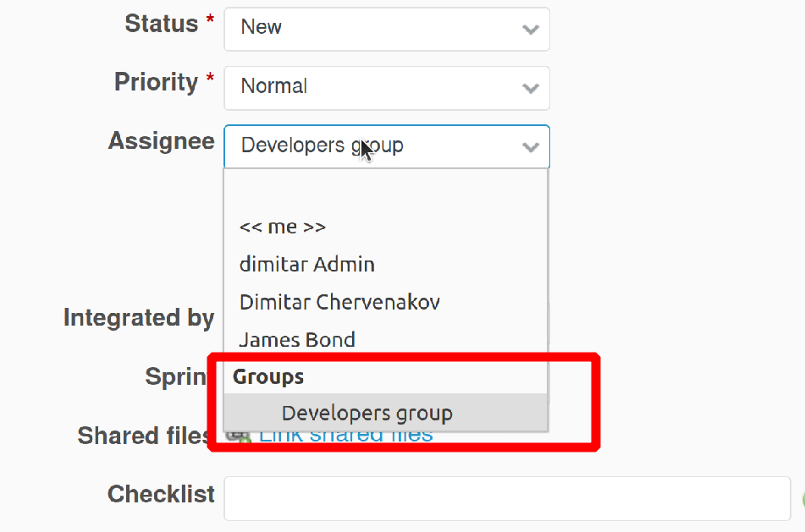Click the "Assignee" field label
The width and height of the screenshot is (805, 532).
161,141
